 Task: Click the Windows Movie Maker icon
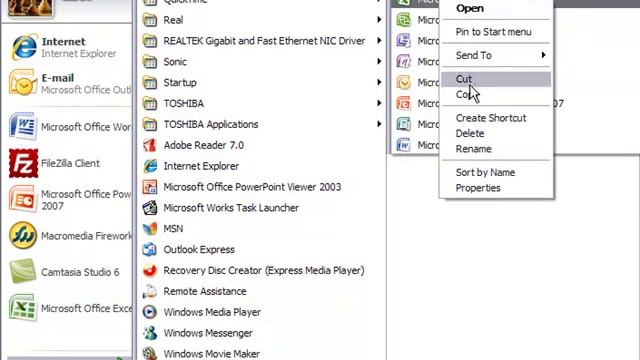click(x=150, y=353)
